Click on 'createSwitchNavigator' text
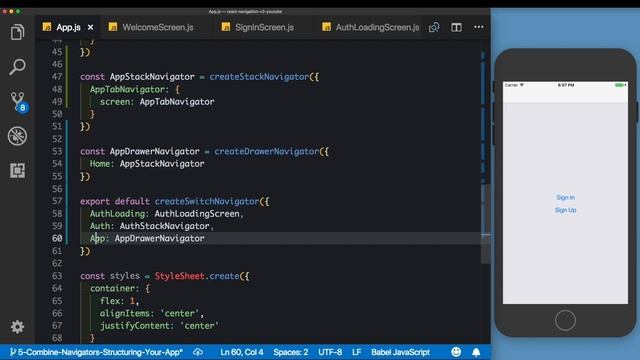Screen dimensions: 640x360 [x=207, y=201]
